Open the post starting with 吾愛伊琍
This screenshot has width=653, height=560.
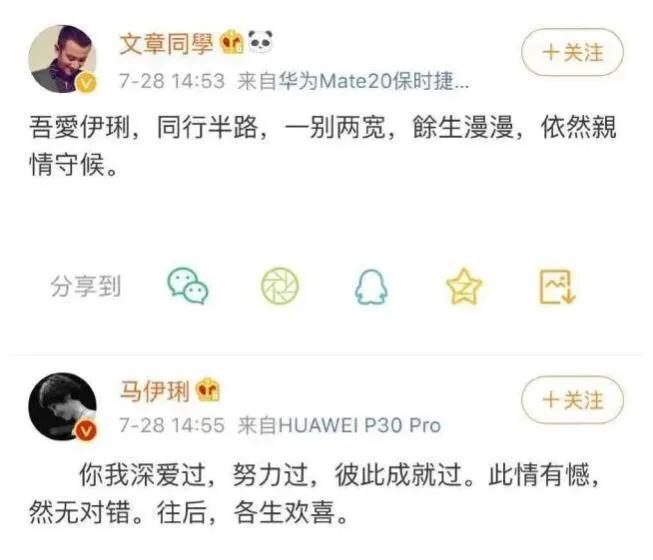323,145
